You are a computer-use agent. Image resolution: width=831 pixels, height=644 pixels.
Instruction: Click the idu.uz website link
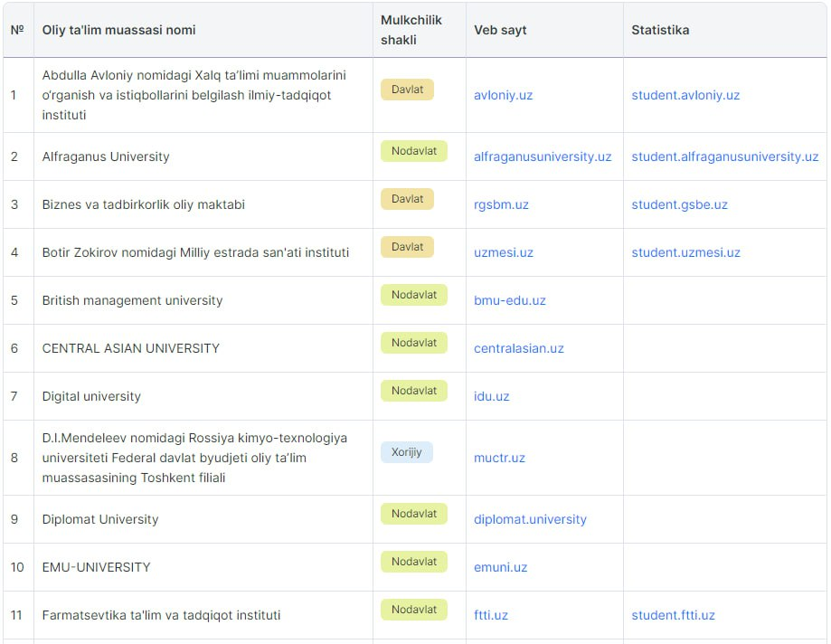tap(491, 396)
